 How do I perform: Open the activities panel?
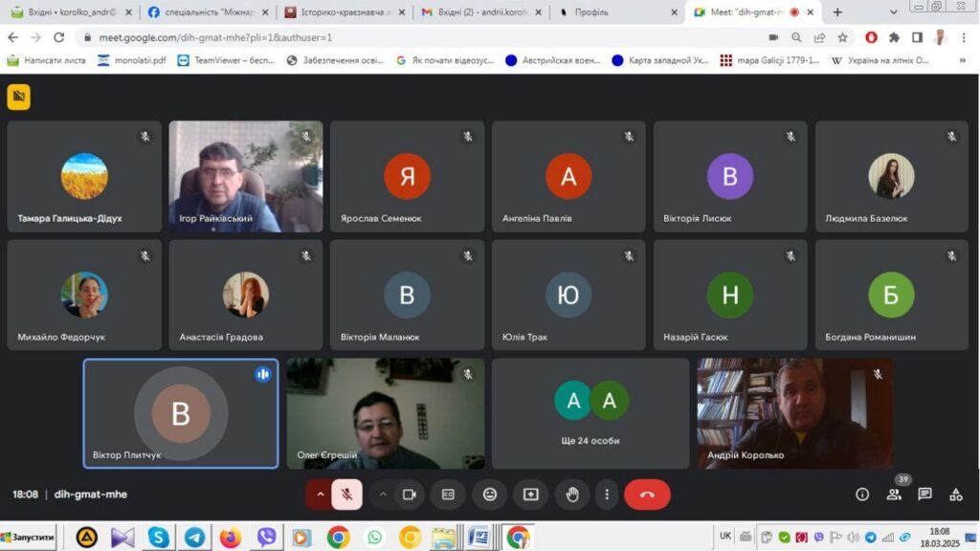(955, 495)
